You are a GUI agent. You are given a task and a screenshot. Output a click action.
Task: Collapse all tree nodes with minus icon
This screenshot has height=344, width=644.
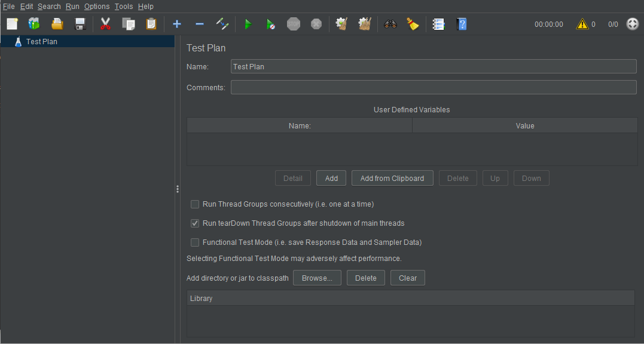click(x=200, y=24)
